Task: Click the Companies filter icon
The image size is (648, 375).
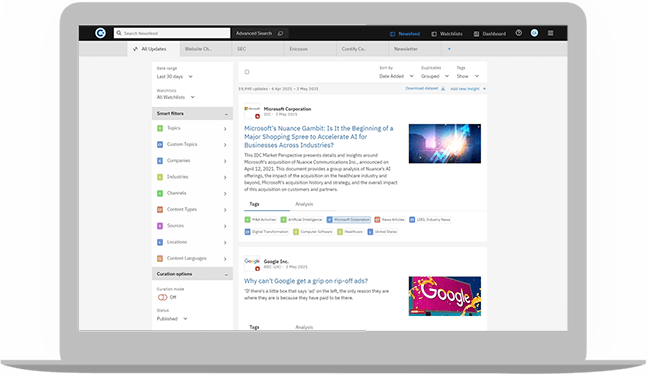Action: pyautogui.click(x=160, y=161)
